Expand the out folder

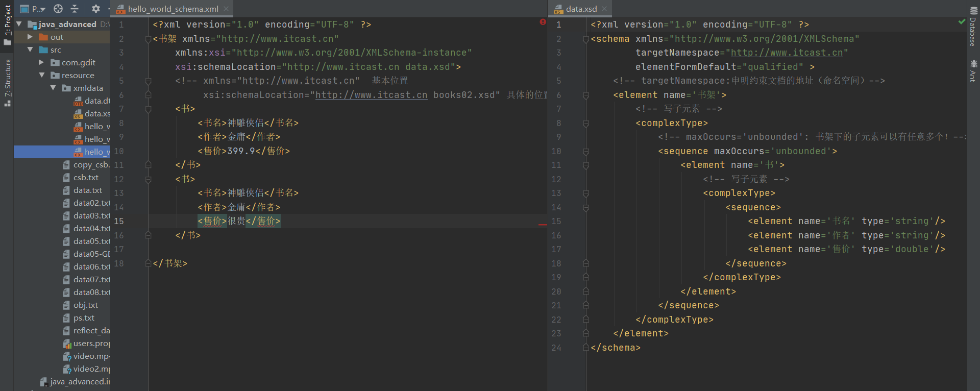click(x=30, y=37)
